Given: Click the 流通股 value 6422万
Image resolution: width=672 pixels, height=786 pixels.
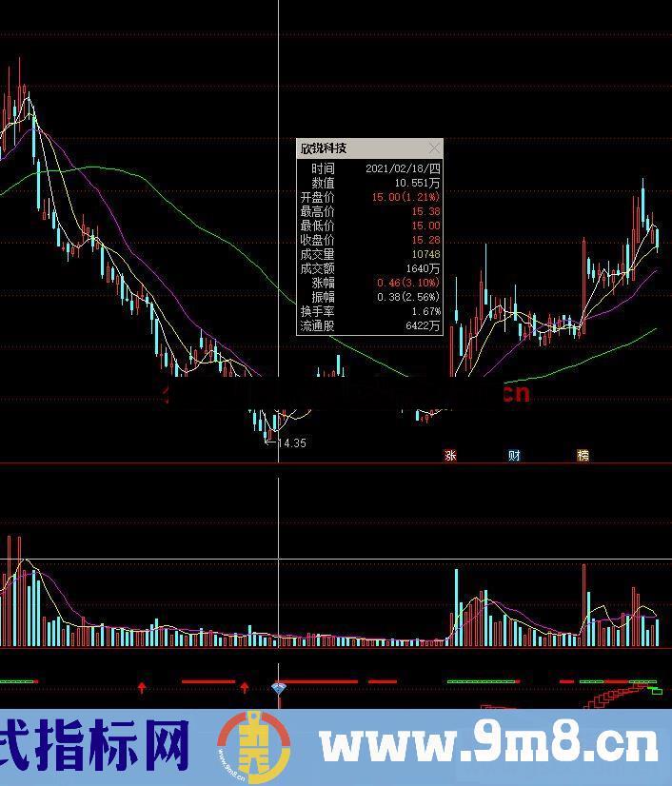Looking at the screenshot, I should 422,325.
